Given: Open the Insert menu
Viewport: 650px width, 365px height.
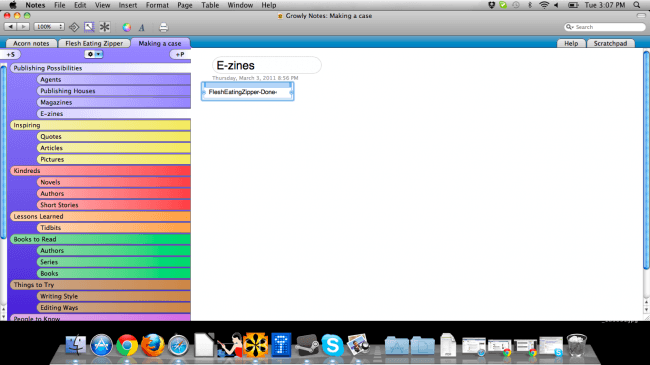Looking at the screenshot, I should [x=128, y=5].
